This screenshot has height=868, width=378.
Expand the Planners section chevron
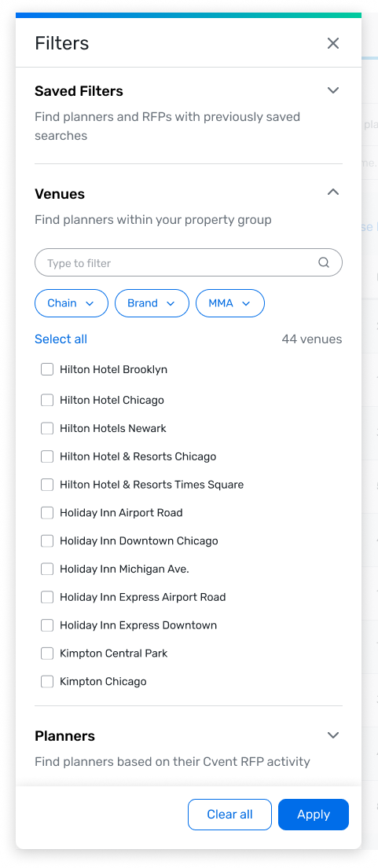coord(332,735)
